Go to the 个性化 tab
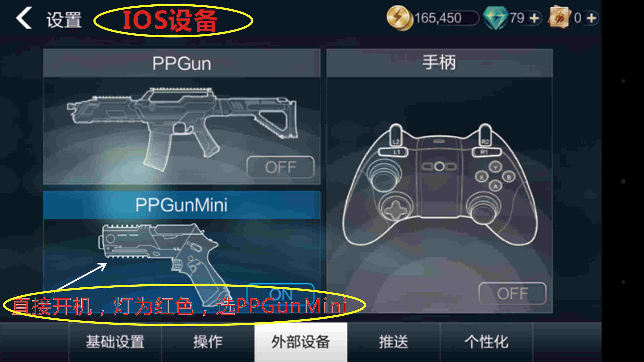The image size is (644, 362). 486,342
